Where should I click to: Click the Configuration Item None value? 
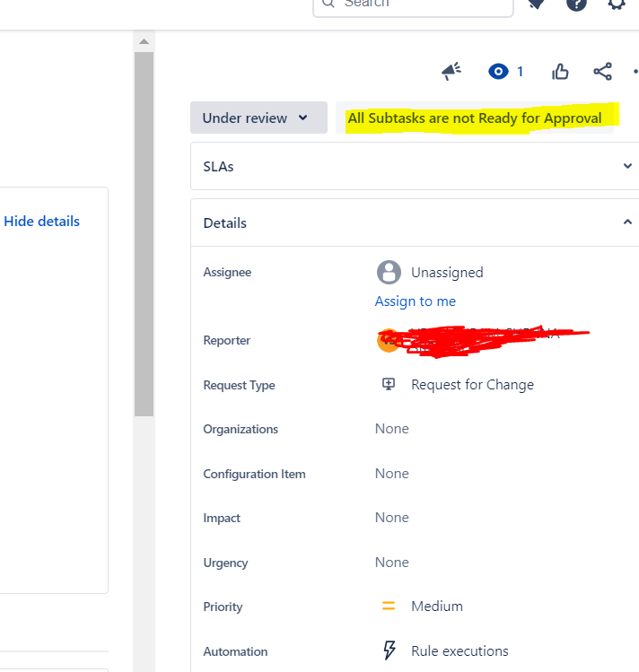pos(391,474)
